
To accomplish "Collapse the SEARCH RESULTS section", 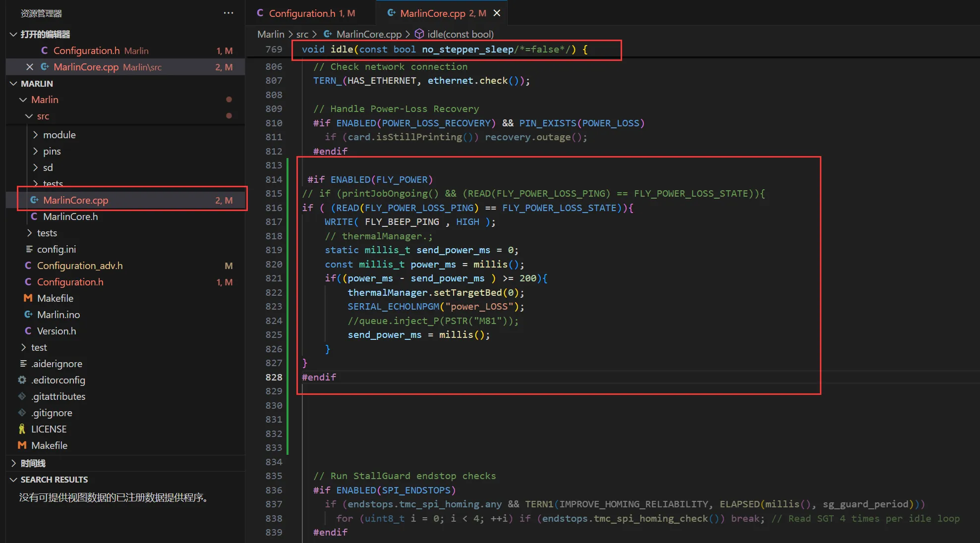I will tap(13, 480).
